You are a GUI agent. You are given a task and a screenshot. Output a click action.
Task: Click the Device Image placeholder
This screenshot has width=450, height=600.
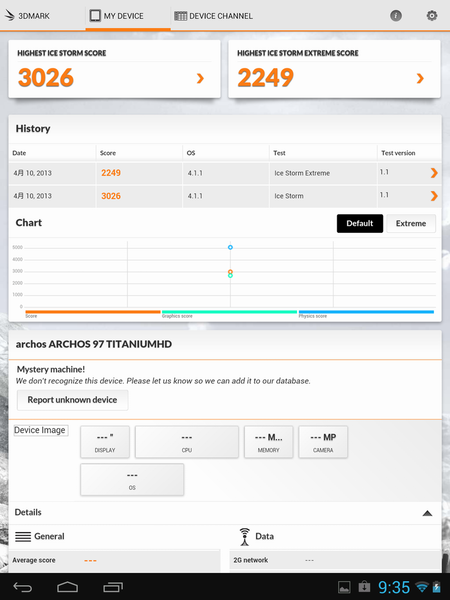pyautogui.click(x=41, y=430)
